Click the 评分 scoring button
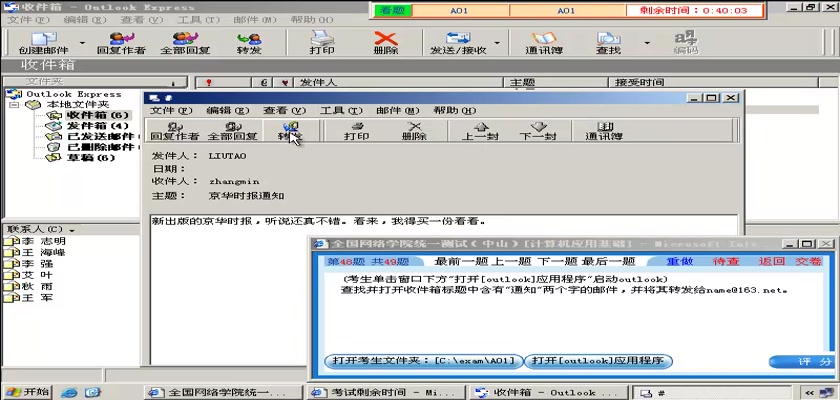The width and height of the screenshot is (840, 400). pyautogui.click(x=801, y=361)
